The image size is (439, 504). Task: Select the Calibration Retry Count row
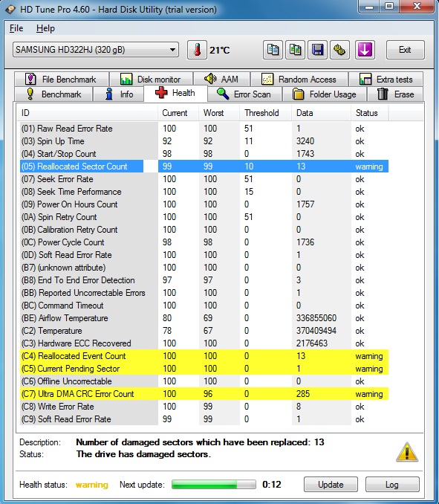(204, 230)
